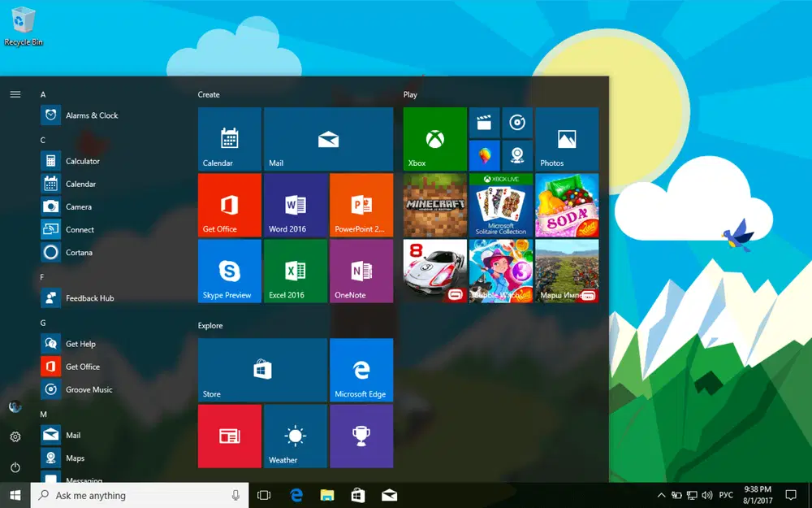Click the letter A group header

pyautogui.click(x=43, y=94)
